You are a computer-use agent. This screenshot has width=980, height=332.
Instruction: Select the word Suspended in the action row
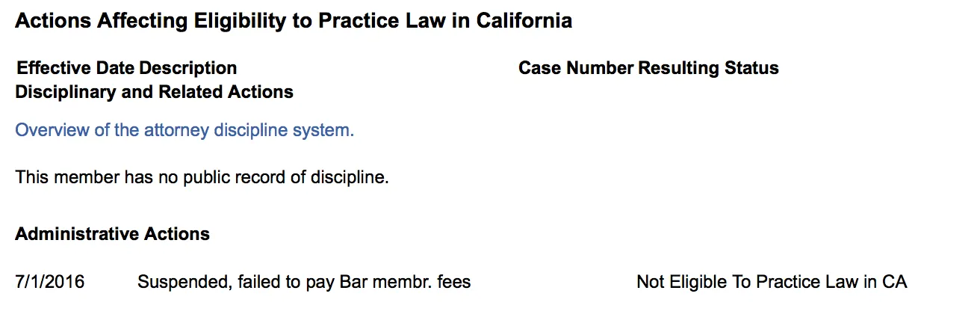click(x=179, y=283)
